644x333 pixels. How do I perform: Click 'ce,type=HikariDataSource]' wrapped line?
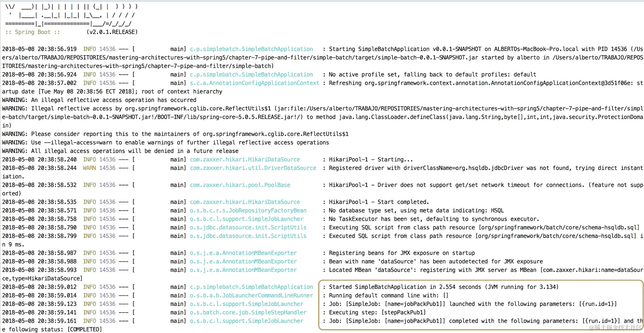42,279
